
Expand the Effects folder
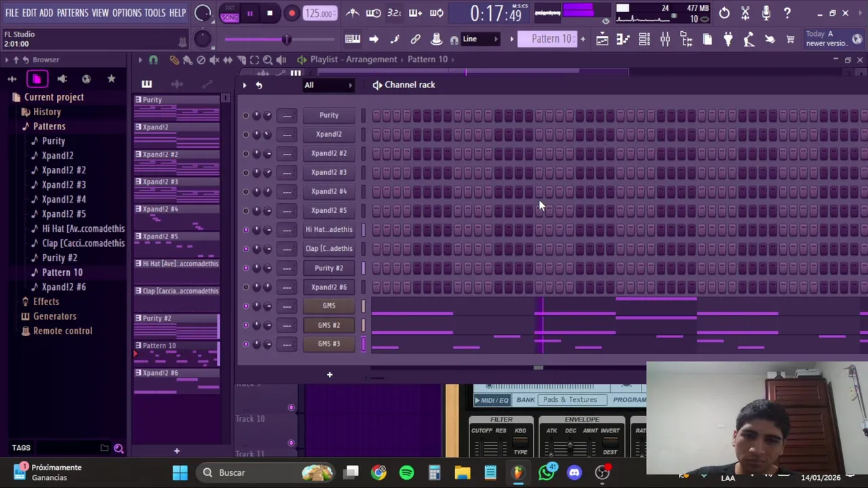tap(46, 302)
